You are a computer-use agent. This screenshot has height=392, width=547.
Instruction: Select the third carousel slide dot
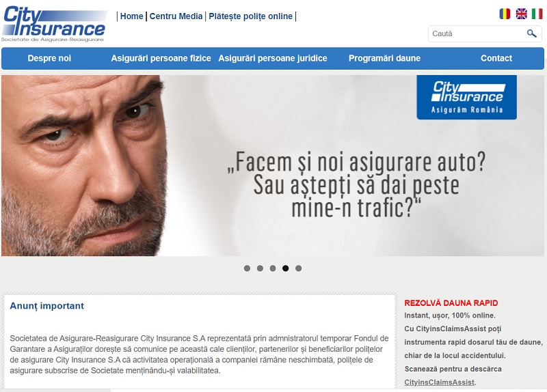[x=273, y=268]
